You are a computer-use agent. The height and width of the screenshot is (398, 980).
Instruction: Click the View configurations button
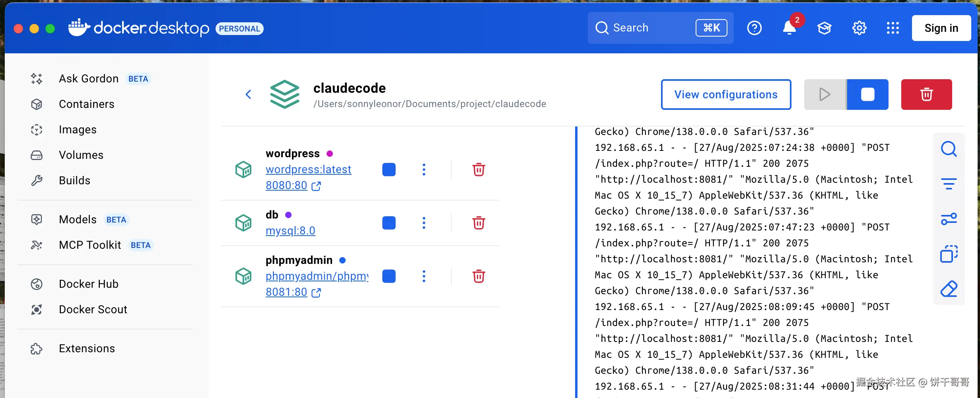(726, 94)
